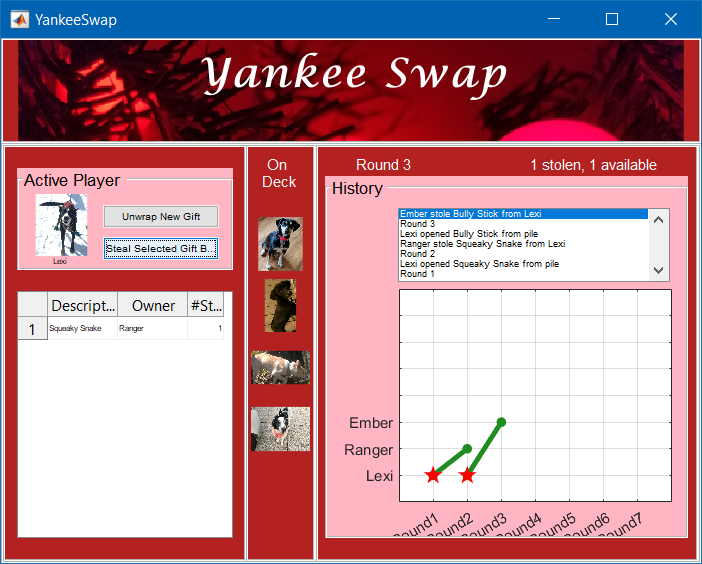Image resolution: width=702 pixels, height=564 pixels.
Task: Select the second On Deck dog photo
Action: tap(280, 305)
